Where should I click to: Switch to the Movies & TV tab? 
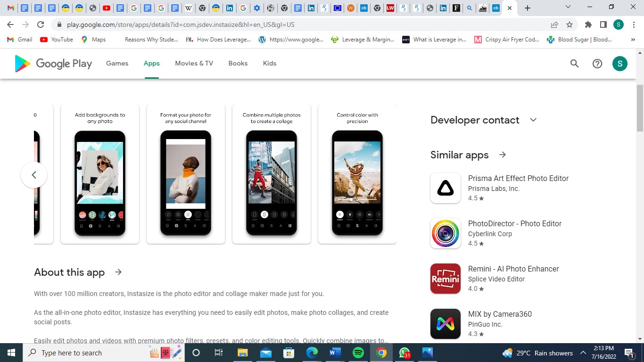194,63
